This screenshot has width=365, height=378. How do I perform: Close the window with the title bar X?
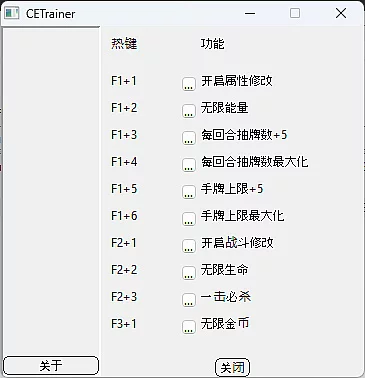(341, 13)
